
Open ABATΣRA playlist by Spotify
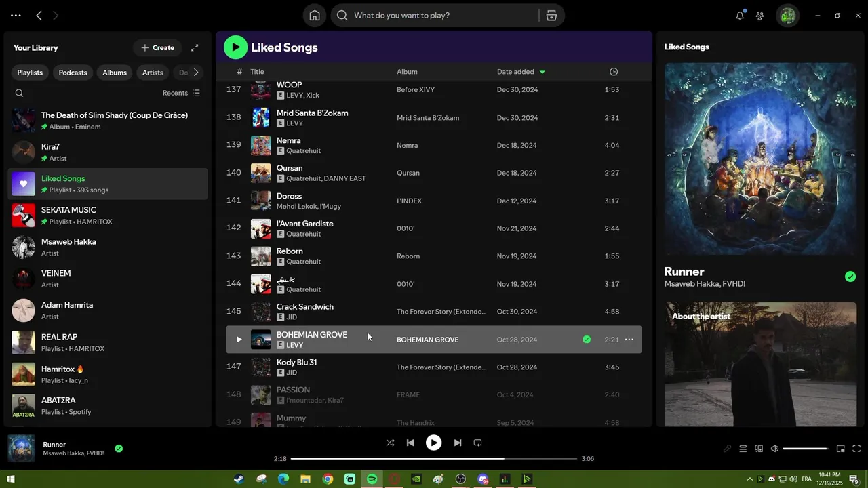click(108, 406)
